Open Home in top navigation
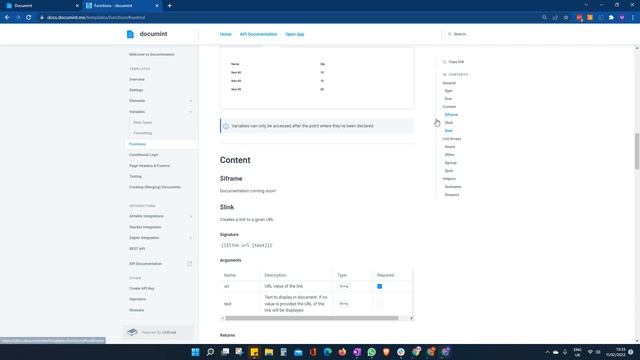 (225, 34)
